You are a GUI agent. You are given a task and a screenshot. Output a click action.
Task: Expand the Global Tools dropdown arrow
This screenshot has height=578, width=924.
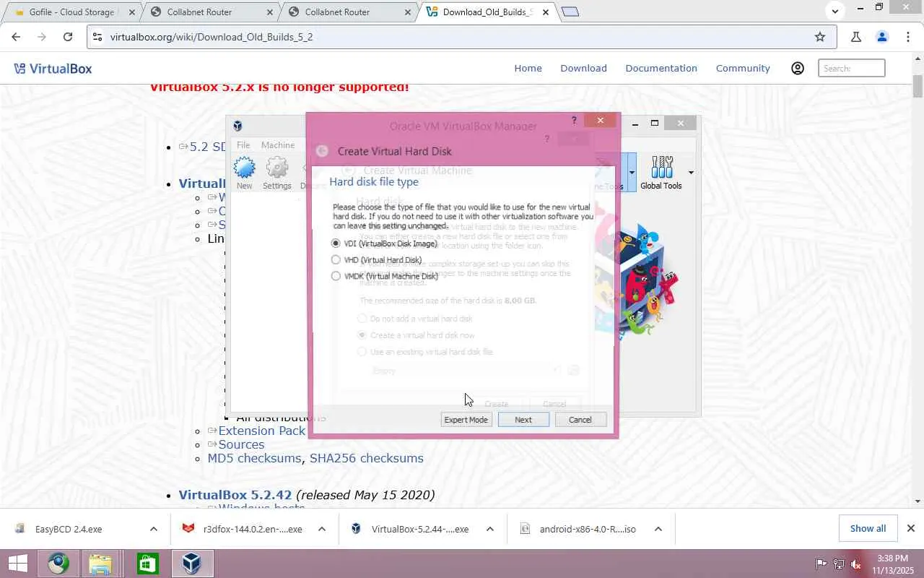coord(691,173)
